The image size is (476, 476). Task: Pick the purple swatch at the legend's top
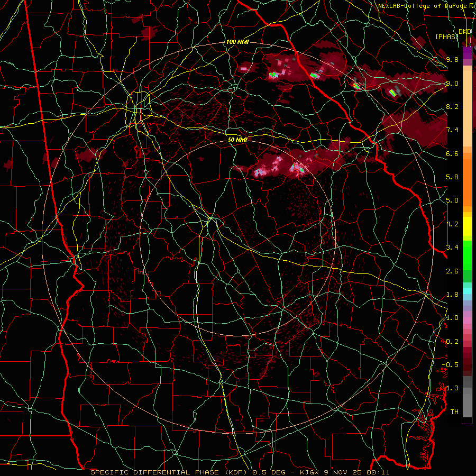coord(467,53)
